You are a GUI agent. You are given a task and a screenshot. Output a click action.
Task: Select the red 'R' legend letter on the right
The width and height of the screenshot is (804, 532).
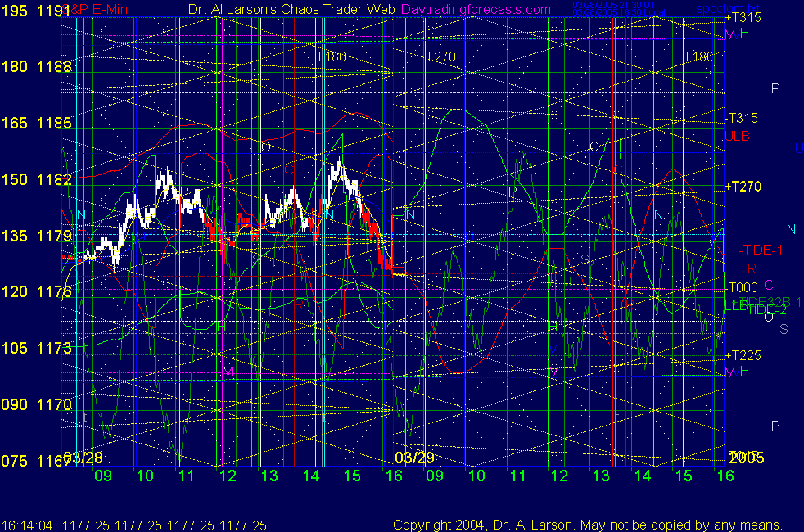click(x=752, y=268)
